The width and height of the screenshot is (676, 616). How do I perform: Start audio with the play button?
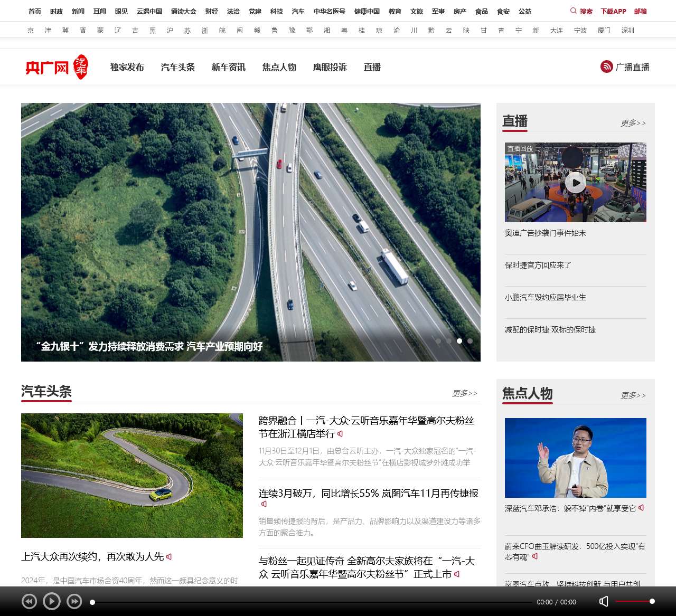click(x=51, y=601)
